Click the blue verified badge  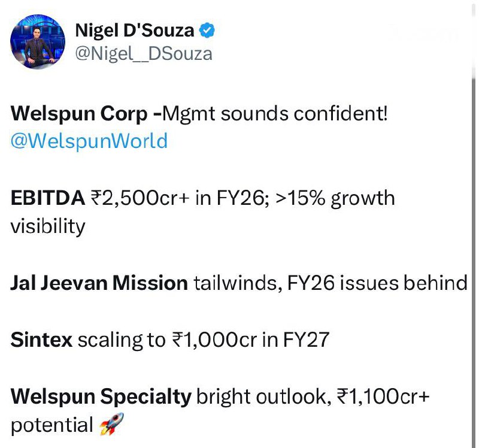point(207,31)
